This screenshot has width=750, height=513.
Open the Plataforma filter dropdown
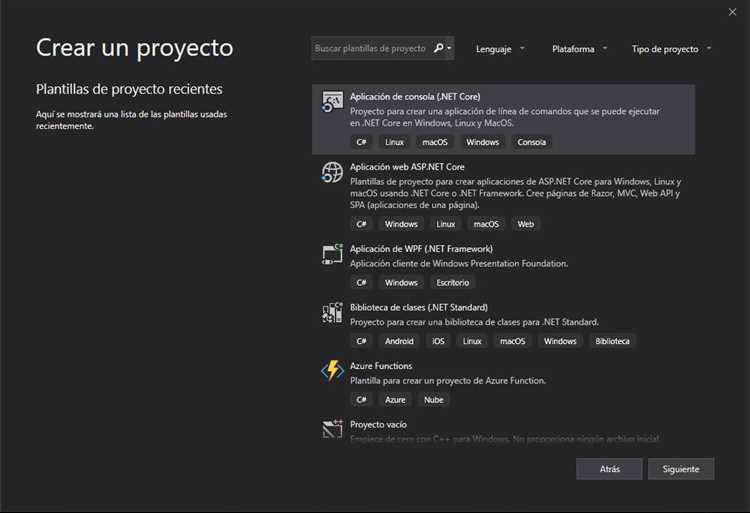click(x=579, y=49)
